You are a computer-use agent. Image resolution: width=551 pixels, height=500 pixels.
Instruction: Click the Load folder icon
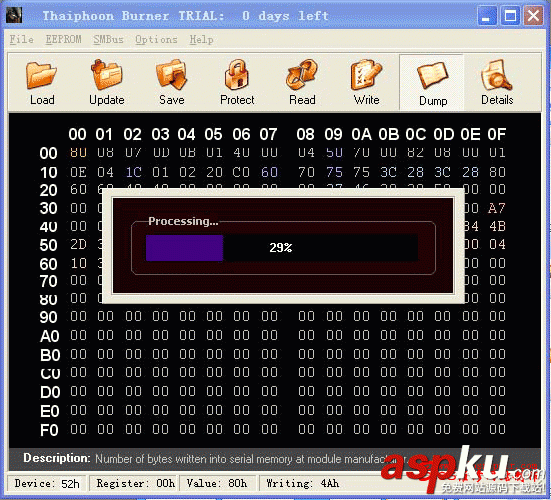41,75
